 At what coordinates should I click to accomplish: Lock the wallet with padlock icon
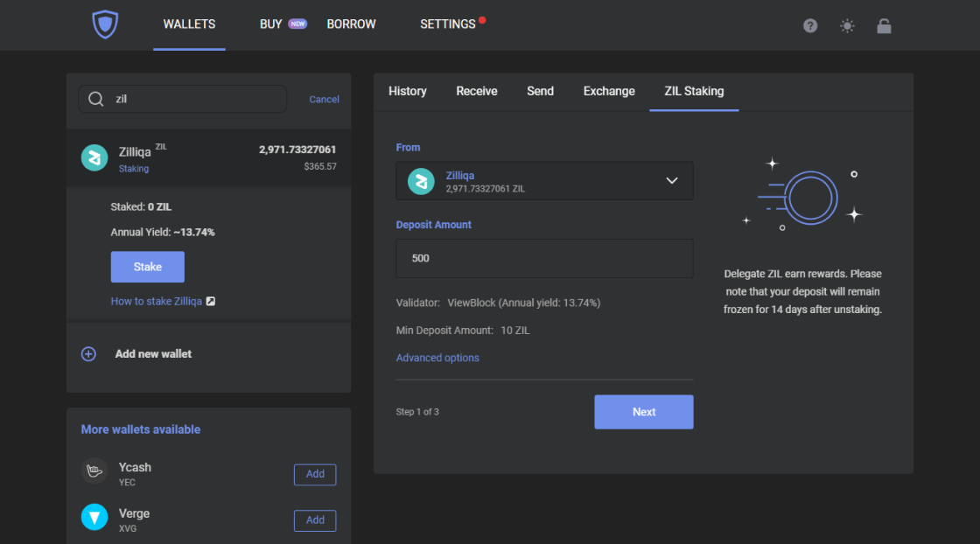click(x=884, y=25)
